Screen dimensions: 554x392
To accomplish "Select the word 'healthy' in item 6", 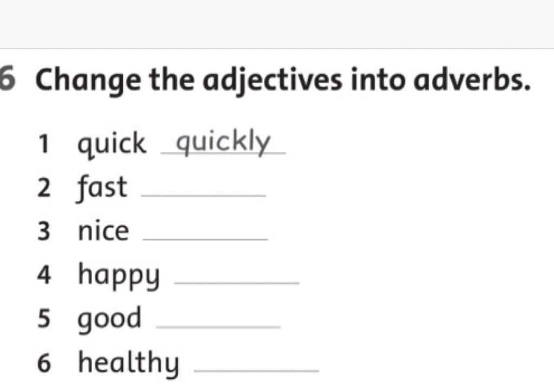I will click(x=129, y=363).
